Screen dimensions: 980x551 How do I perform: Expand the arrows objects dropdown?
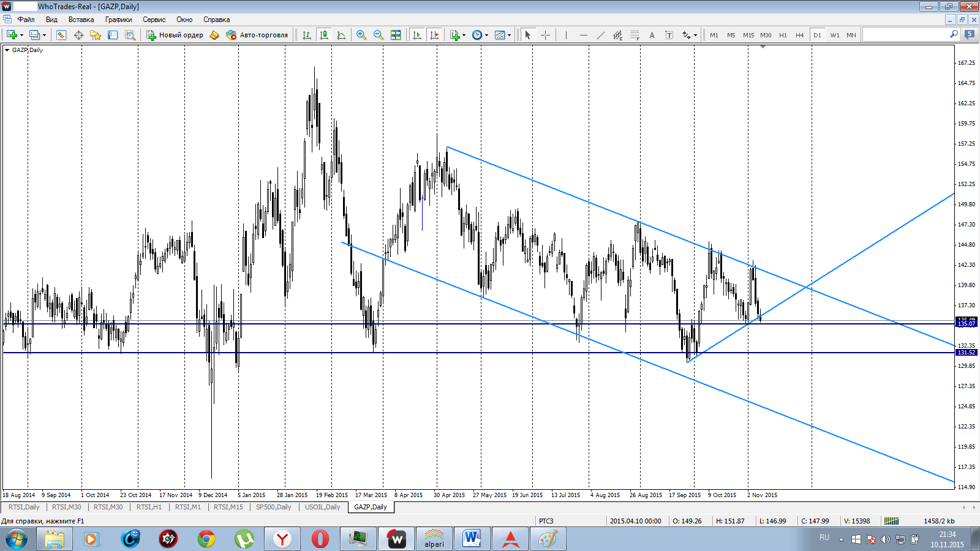coord(695,35)
